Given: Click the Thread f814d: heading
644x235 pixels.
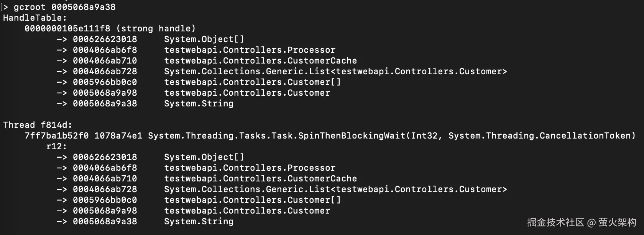Looking at the screenshot, I should pyautogui.click(x=38, y=125).
